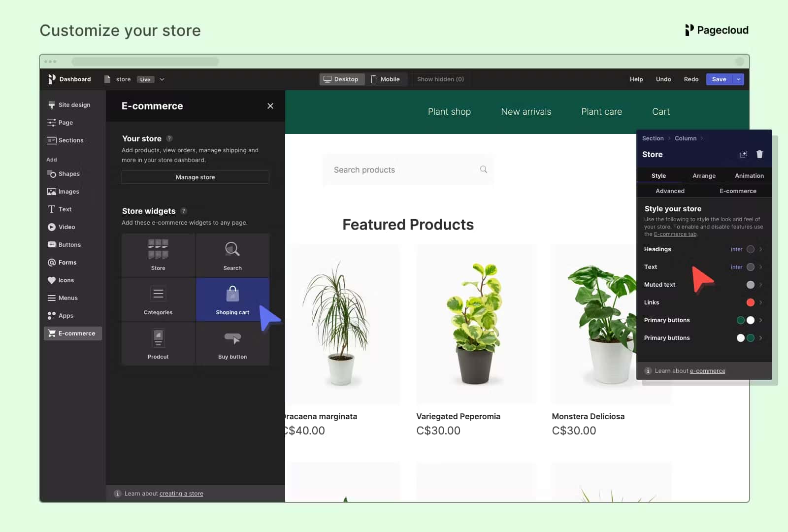788x532 pixels.
Task: Toggle Show hidden (0)
Action: pyautogui.click(x=440, y=79)
